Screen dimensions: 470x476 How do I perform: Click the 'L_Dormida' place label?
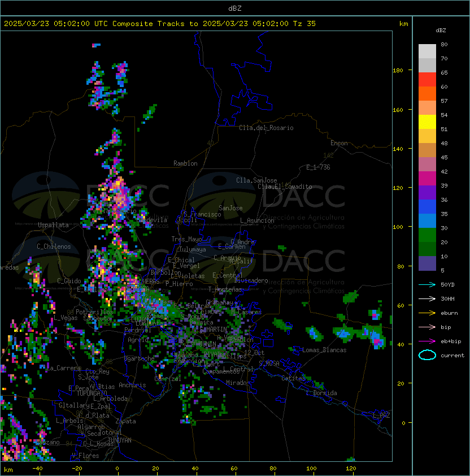321,393
